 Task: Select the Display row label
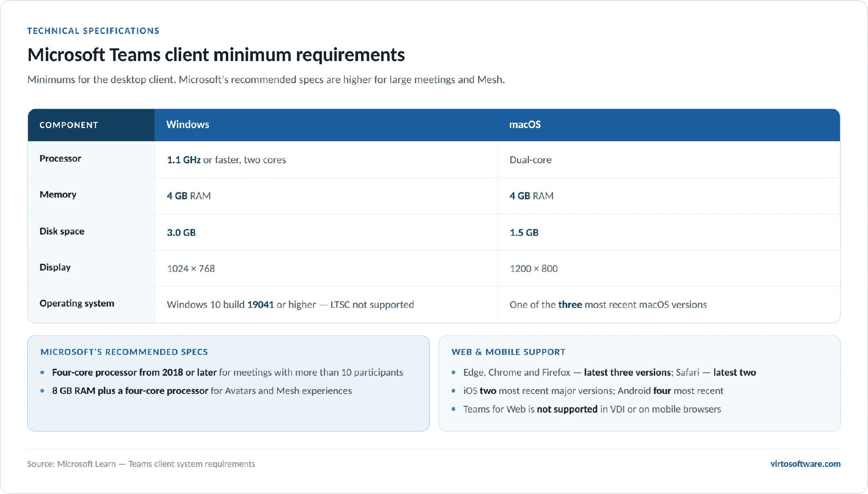(55, 268)
